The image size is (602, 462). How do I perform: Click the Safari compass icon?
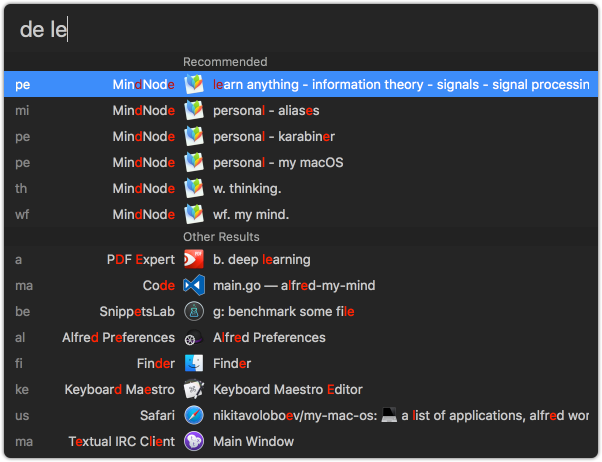(194, 415)
